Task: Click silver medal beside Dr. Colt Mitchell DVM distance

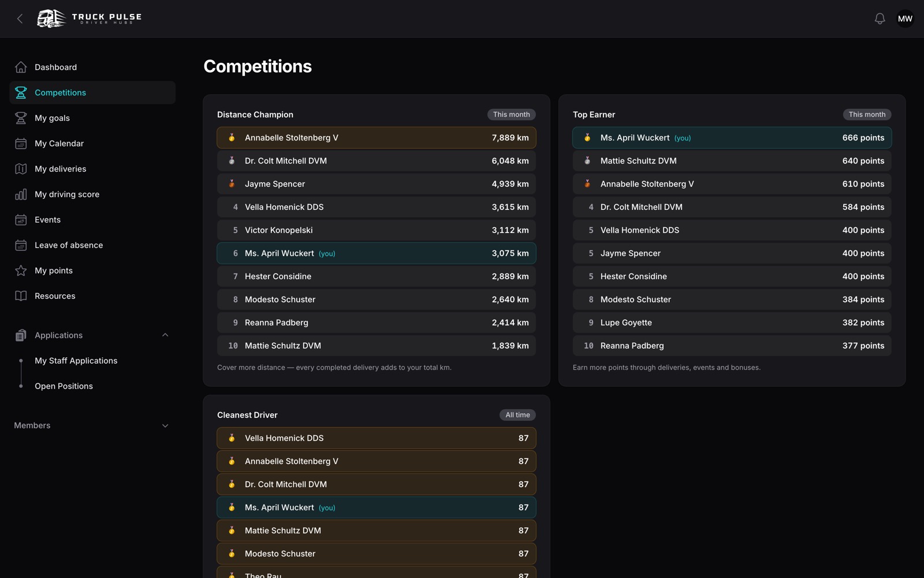Action: pos(232,161)
